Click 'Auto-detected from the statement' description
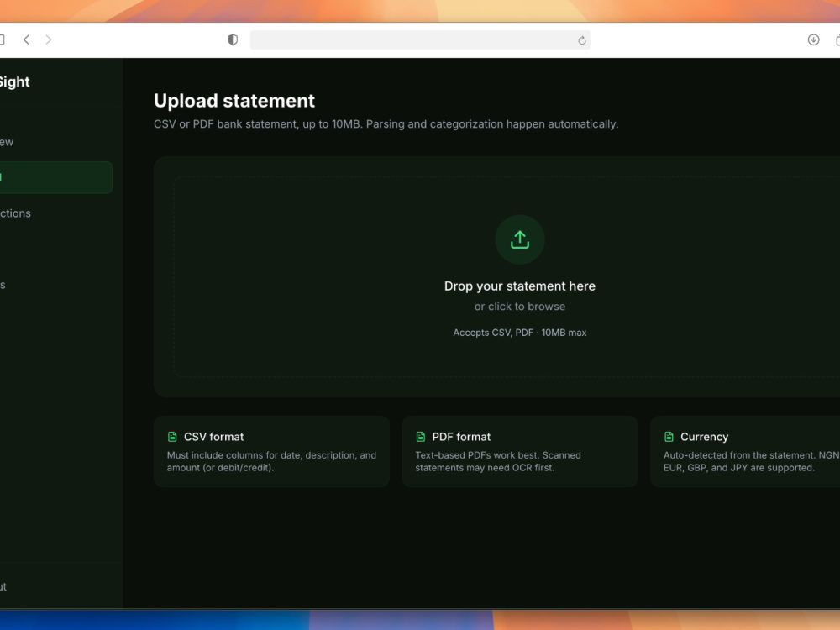This screenshot has width=840, height=630. [x=752, y=461]
